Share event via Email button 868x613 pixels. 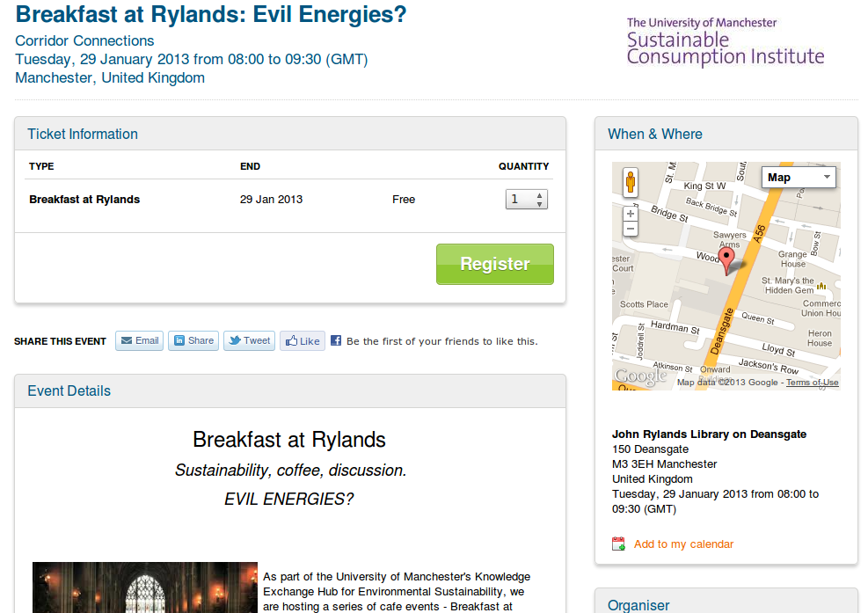coord(139,341)
